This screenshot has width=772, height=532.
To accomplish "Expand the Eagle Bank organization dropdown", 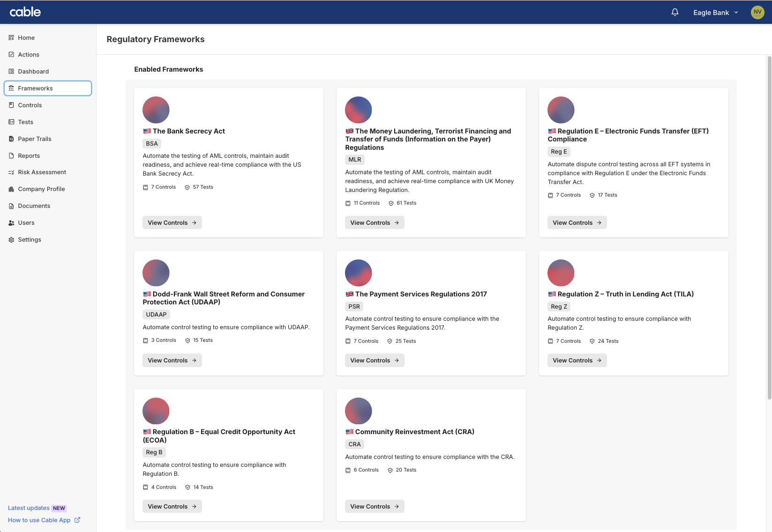I will pyautogui.click(x=716, y=13).
